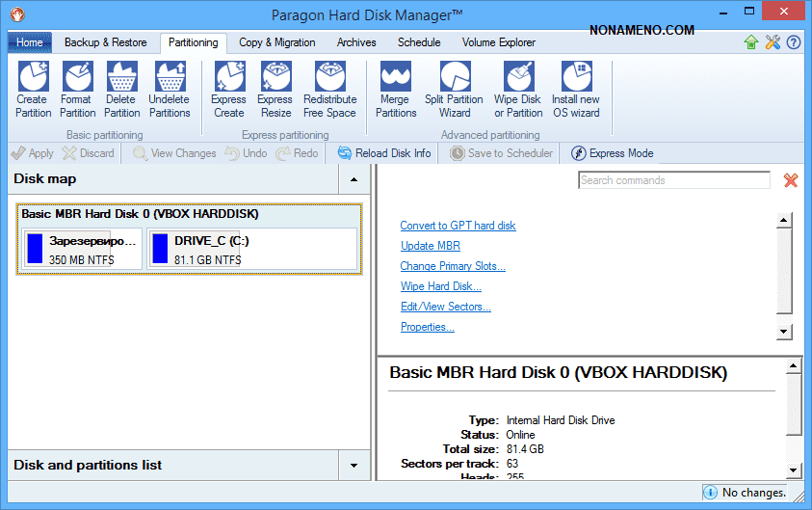Click the Search commands input field

pos(673,180)
